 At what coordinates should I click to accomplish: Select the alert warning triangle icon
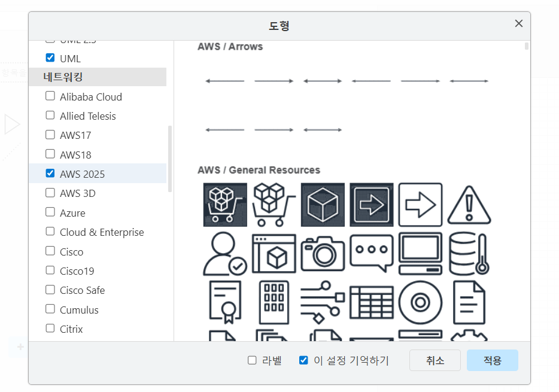click(x=469, y=205)
